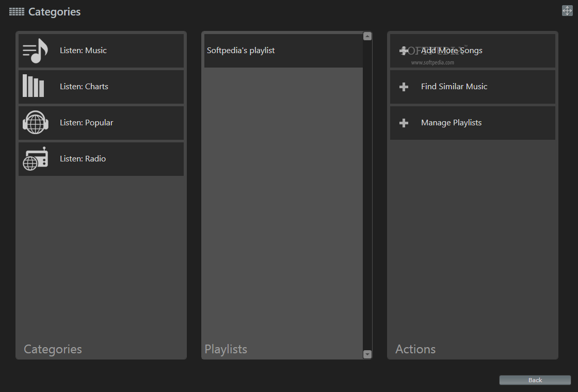Click the bar chart icon beside Listen: Charts
The width and height of the screenshot is (578, 392).
tap(33, 86)
